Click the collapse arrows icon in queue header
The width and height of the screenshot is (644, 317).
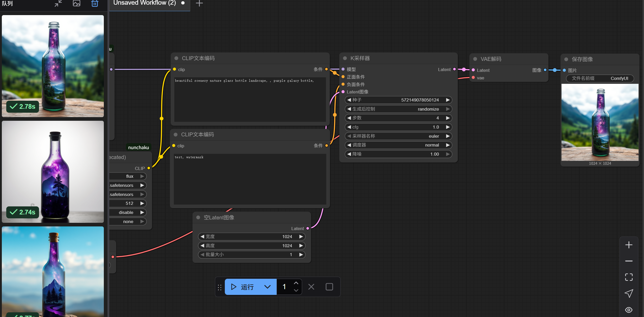click(x=58, y=3)
